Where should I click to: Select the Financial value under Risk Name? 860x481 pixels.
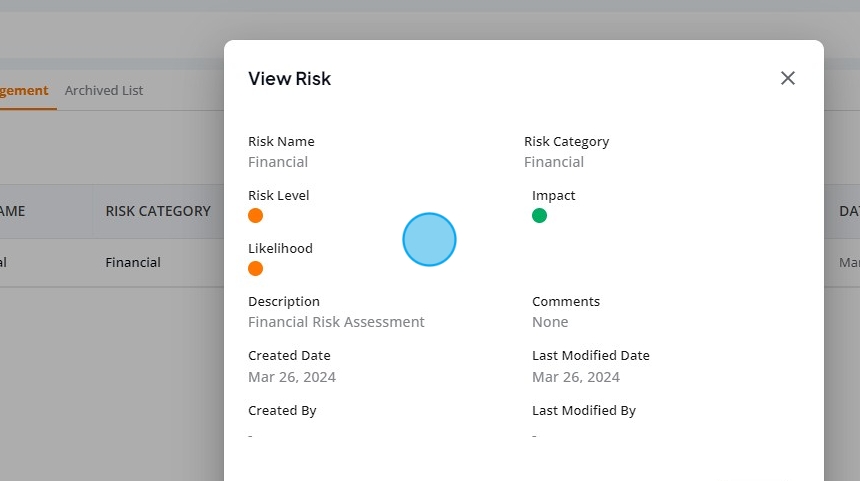coord(278,162)
